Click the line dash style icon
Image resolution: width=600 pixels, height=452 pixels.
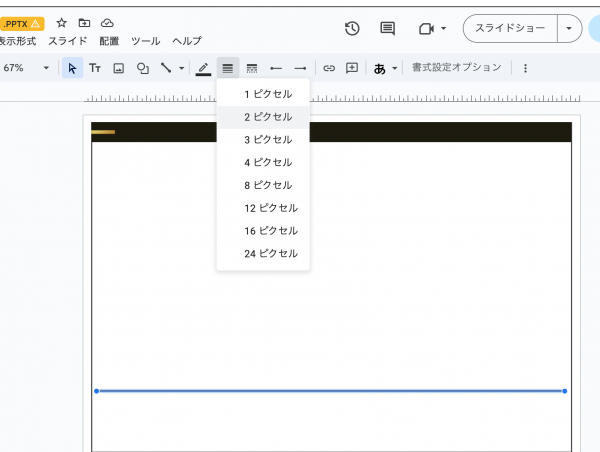pos(252,68)
